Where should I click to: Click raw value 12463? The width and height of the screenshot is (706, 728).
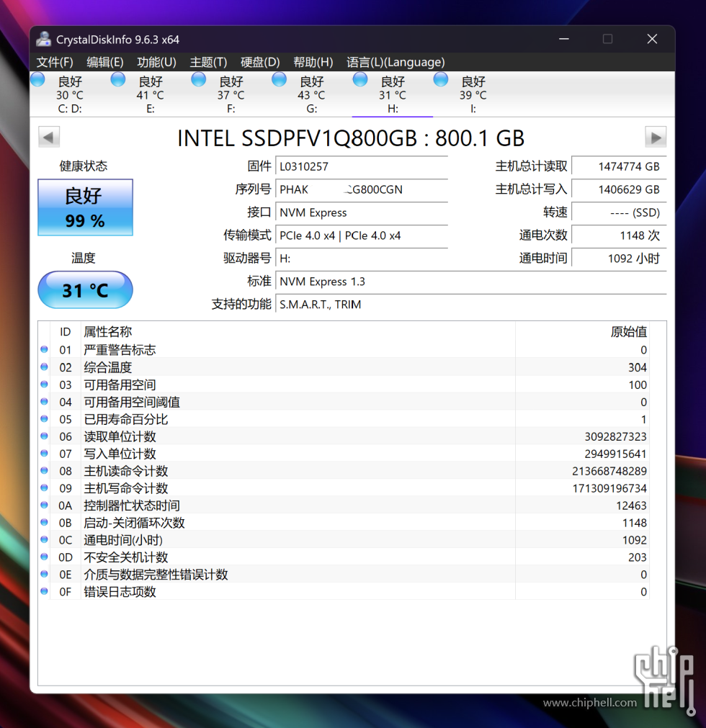point(631,505)
